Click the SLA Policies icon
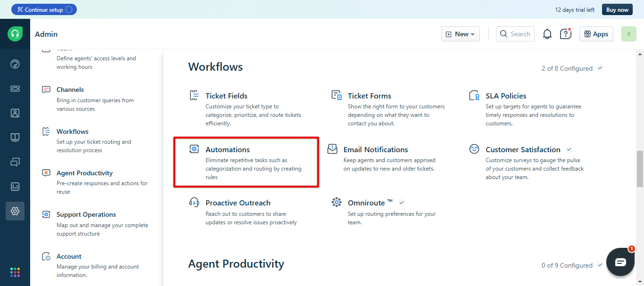The width and height of the screenshot is (644, 286). pos(474,96)
